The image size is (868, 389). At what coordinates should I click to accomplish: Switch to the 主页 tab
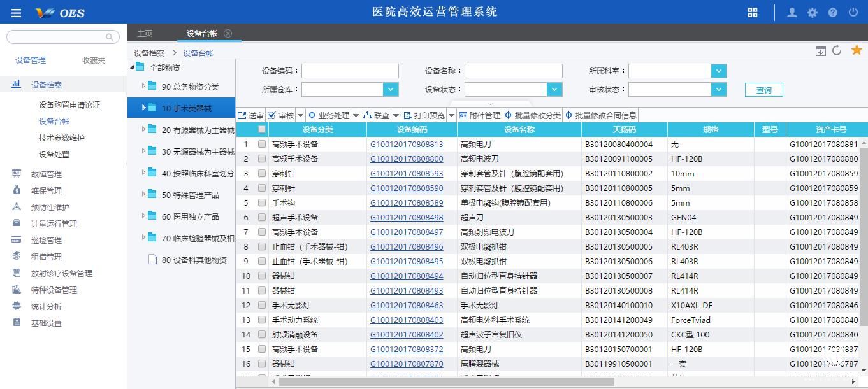click(x=145, y=32)
